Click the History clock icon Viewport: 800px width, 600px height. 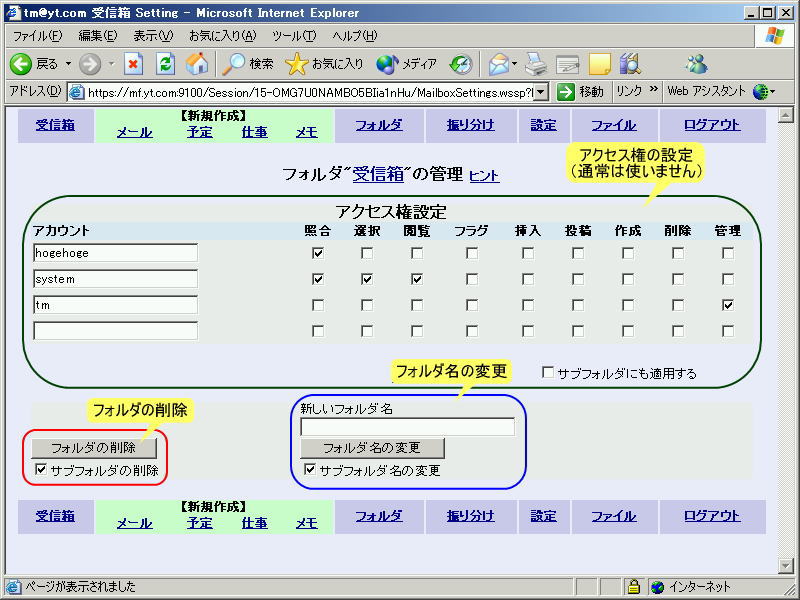[461, 64]
